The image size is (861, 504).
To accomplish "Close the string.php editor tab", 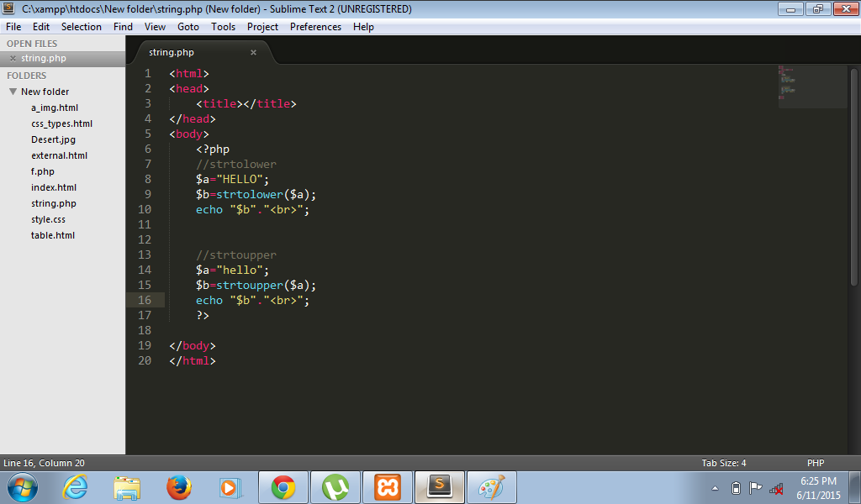I will click(253, 53).
